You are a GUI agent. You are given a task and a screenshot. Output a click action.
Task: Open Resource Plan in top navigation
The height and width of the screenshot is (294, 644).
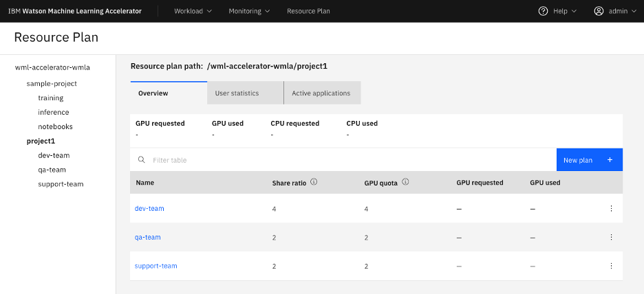[308, 11]
